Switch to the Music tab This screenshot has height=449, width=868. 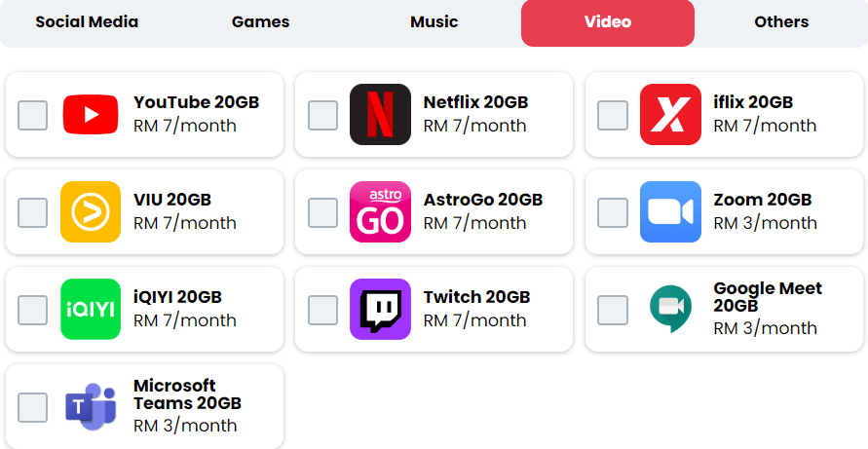tap(434, 21)
